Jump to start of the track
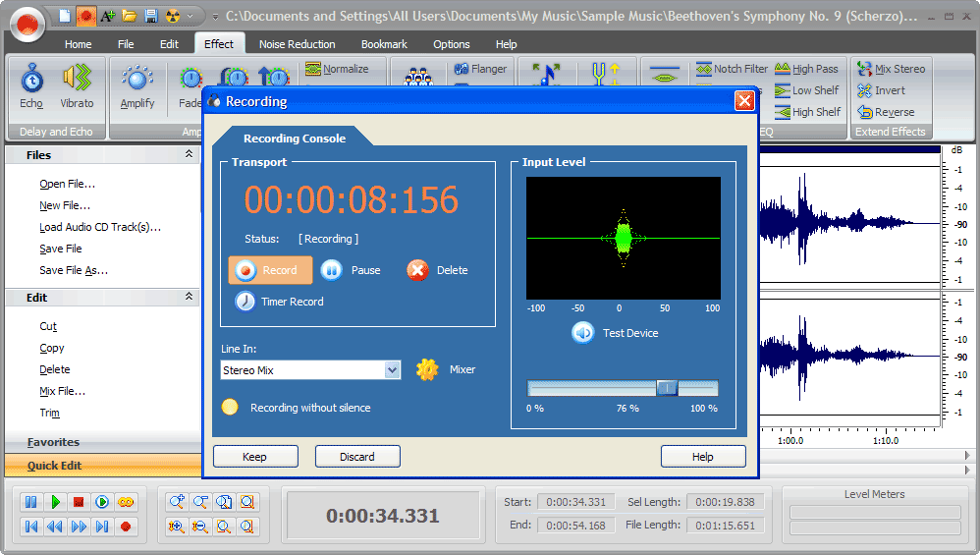 [30, 527]
